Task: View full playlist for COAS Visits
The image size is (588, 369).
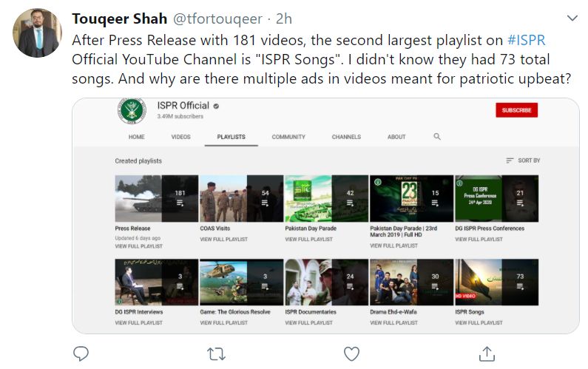Action: [224, 240]
